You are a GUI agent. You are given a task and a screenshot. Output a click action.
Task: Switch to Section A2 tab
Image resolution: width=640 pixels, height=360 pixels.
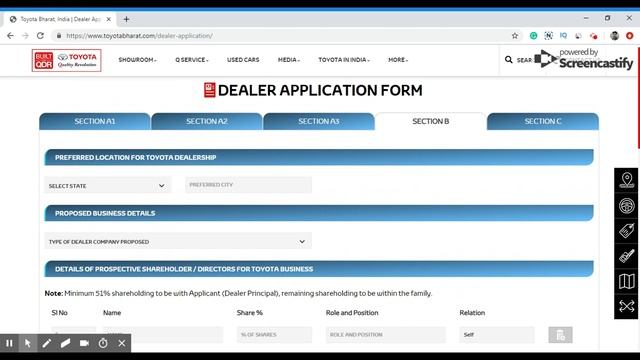click(207, 122)
